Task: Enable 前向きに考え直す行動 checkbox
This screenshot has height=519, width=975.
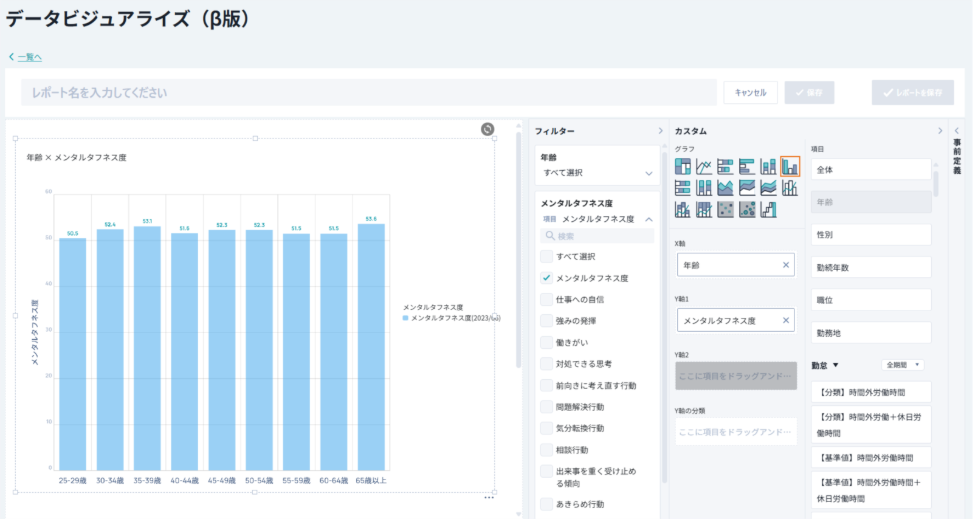Action: [x=546, y=385]
